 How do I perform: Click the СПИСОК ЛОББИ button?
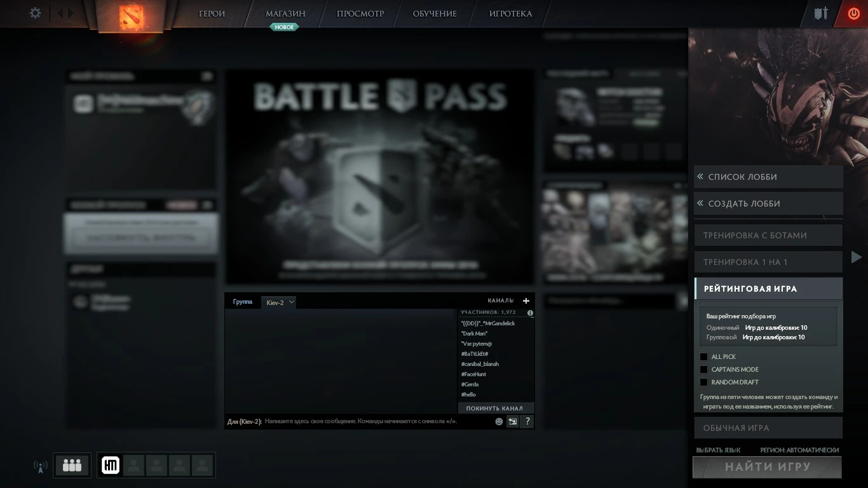click(x=768, y=177)
